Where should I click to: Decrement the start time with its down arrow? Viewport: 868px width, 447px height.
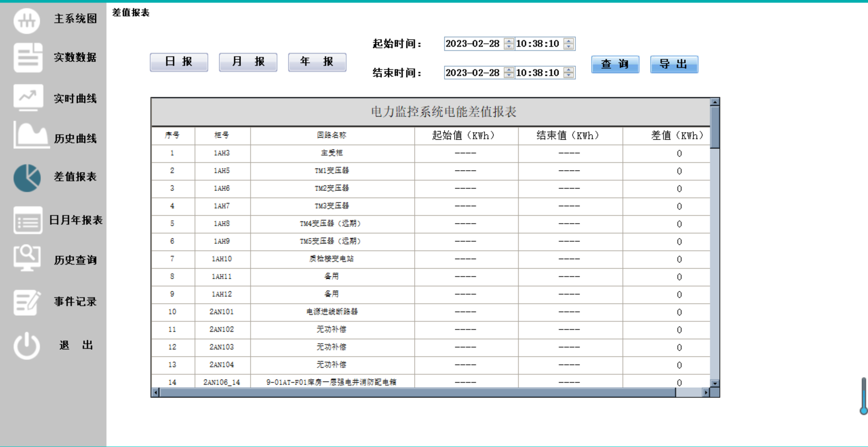tap(568, 47)
